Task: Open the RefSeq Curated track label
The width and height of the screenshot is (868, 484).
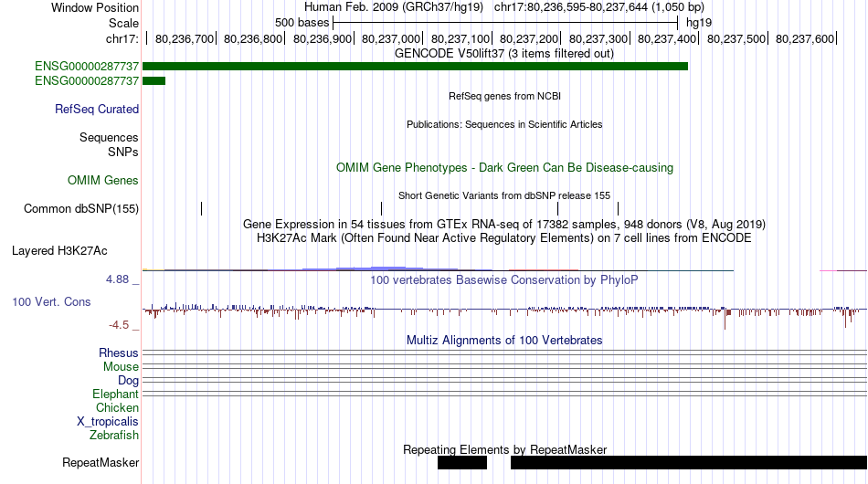Action: point(97,109)
